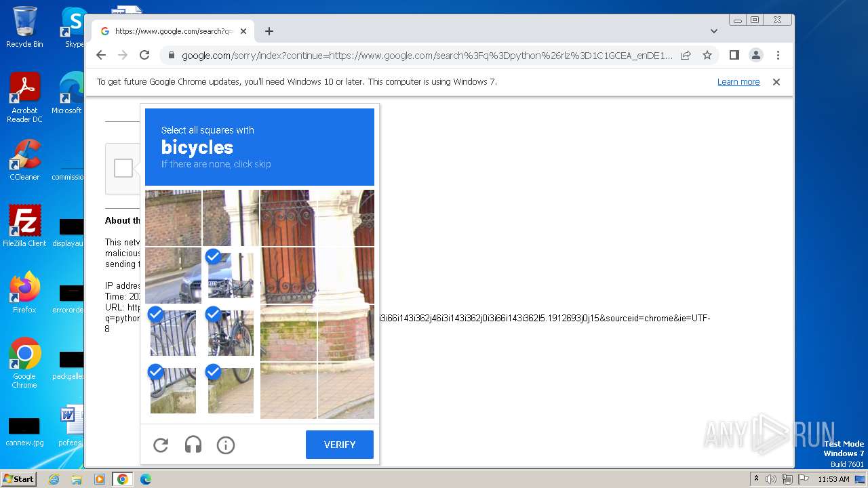Open CCleaner desktop shortcut
Image resolution: width=868 pixels, height=488 pixels.
coord(24,161)
